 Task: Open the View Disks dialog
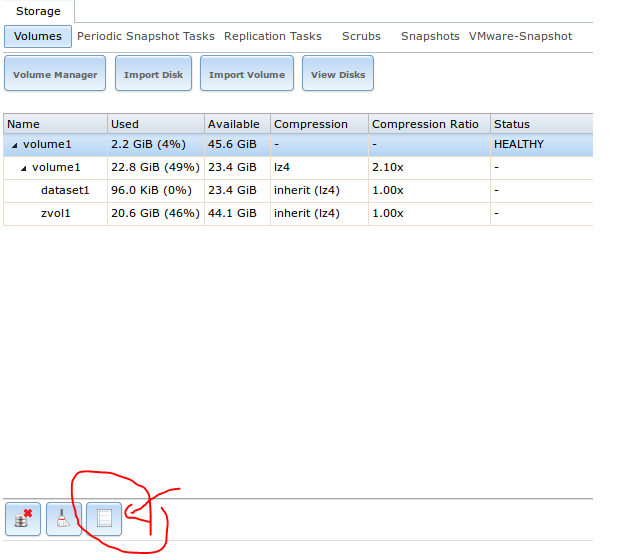[x=338, y=75]
